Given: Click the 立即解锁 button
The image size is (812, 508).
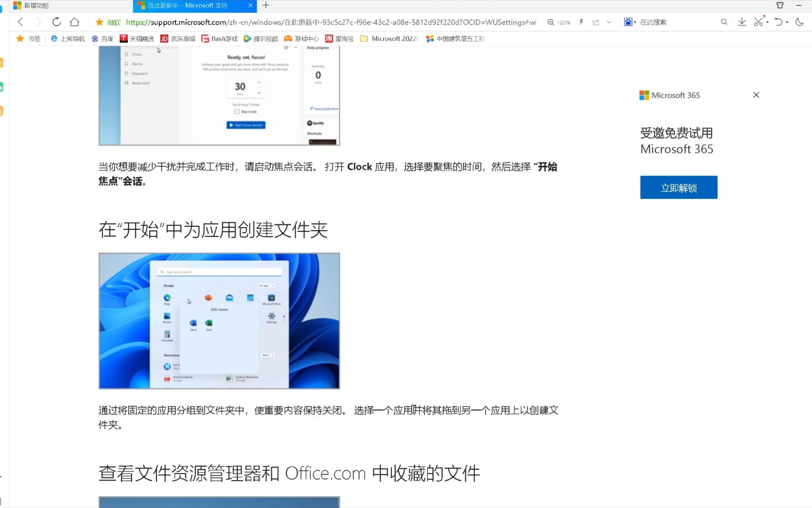Looking at the screenshot, I should (679, 187).
